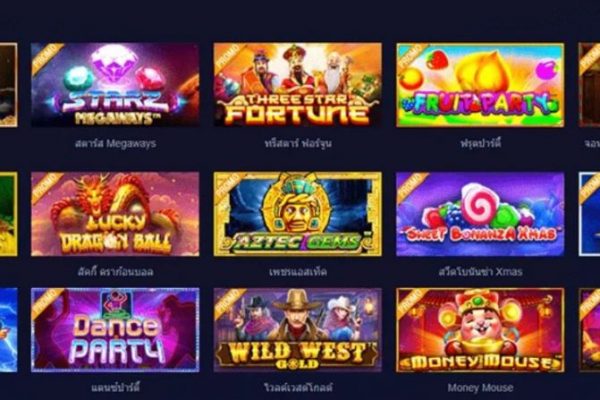Click the Xmas caption under Sweet Bonanza

tap(480, 272)
